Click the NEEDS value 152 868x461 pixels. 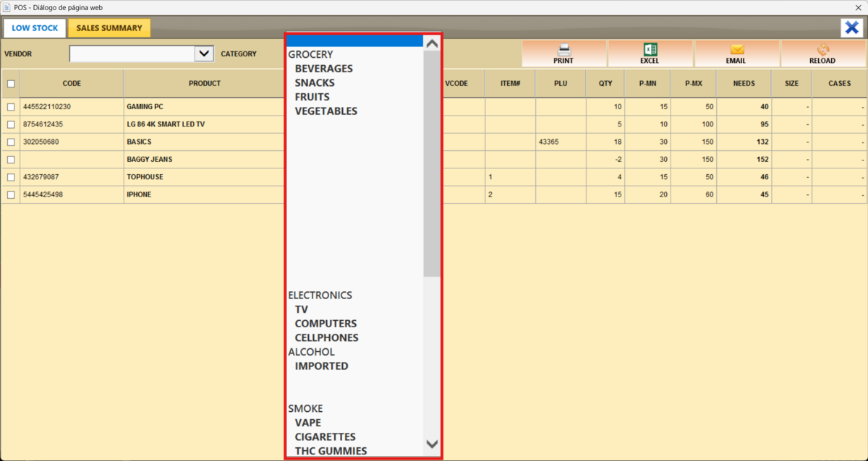[762, 160]
